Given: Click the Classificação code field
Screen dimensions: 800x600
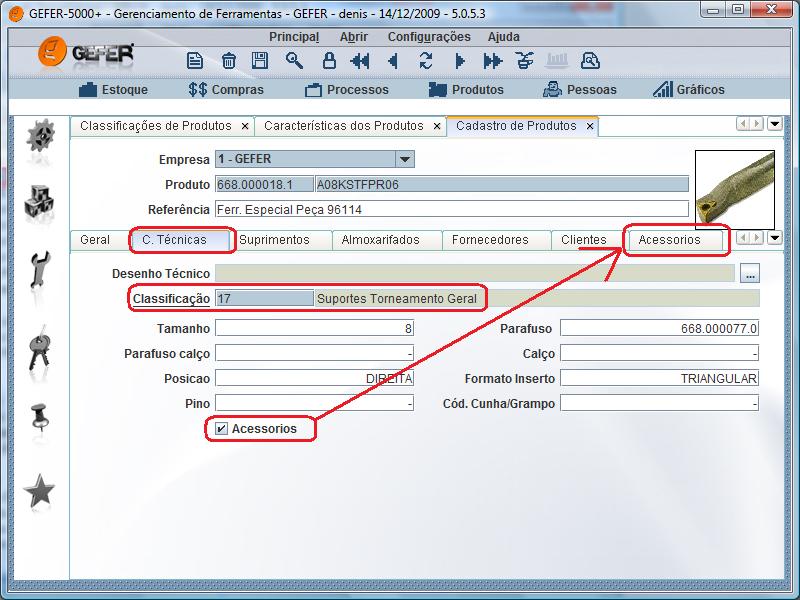Looking at the screenshot, I should (x=265, y=299).
